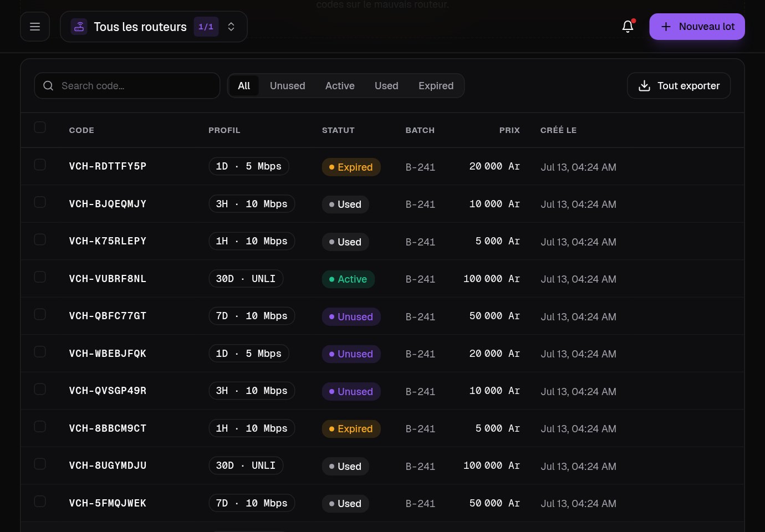Select the Active filter tab
Image resolution: width=765 pixels, height=532 pixels.
pyautogui.click(x=340, y=86)
